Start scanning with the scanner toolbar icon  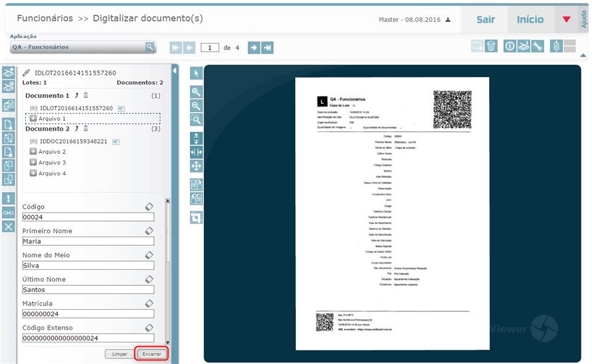[x=523, y=46]
